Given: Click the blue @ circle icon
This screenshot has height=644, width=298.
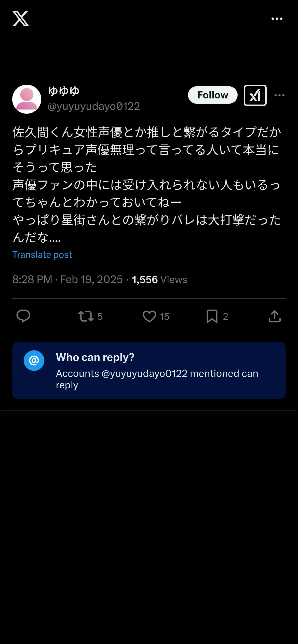Looking at the screenshot, I should click(x=34, y=360).
